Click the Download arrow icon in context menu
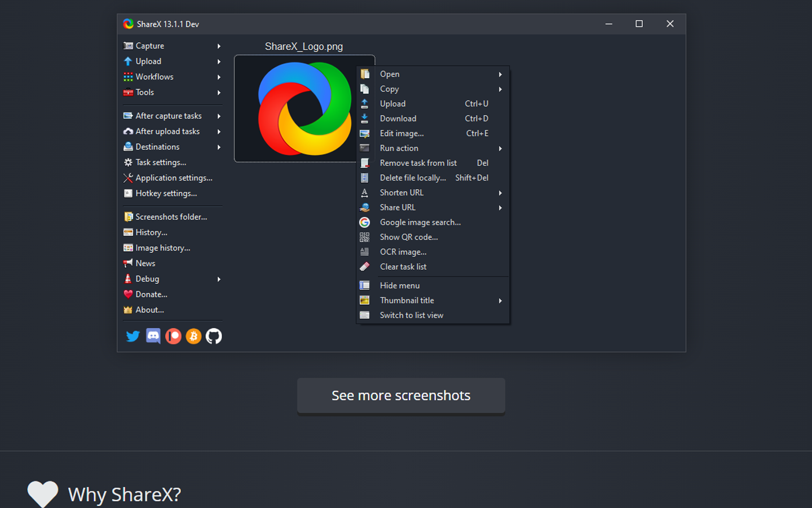Screen dimensions: 812x508 pyautogui.click(x=365, y=119)
